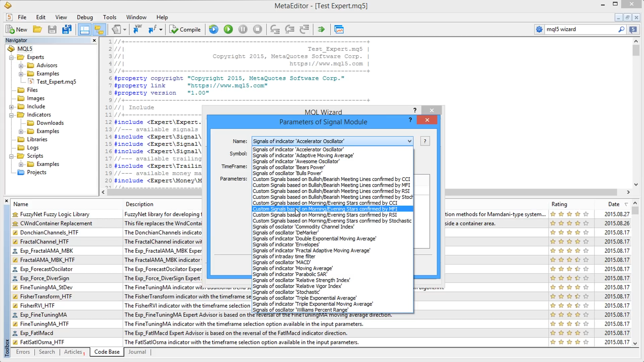Close the Toolbox panel with its X
Image resolution: width=644 pixels, height=362 pixels.
coord(6,201)
